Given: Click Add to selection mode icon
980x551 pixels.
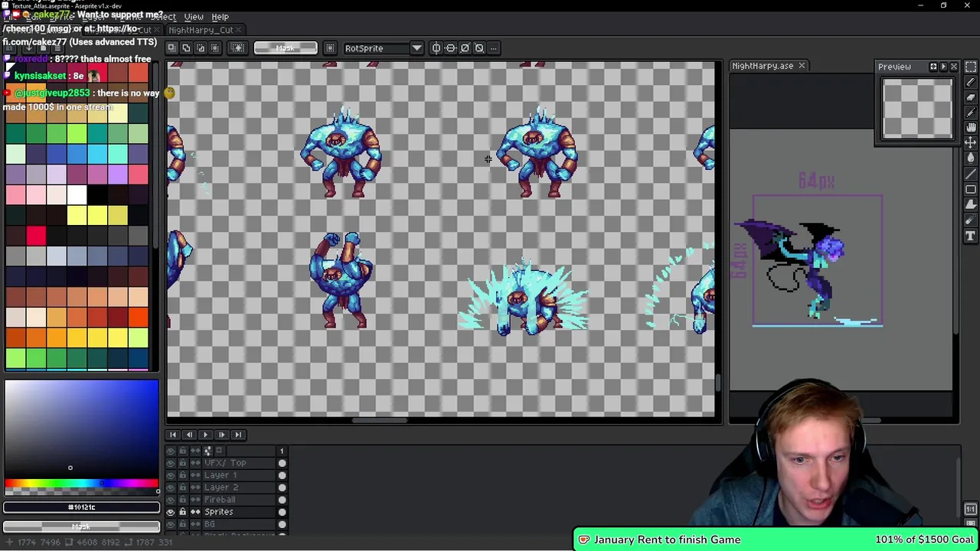Looking at the screenshot, I should 186,47.
